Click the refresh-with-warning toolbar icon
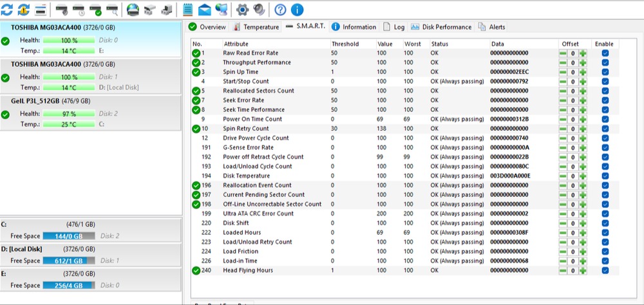Screen dimensions: 644x305 pyautogui.click(x=24, y=10)
